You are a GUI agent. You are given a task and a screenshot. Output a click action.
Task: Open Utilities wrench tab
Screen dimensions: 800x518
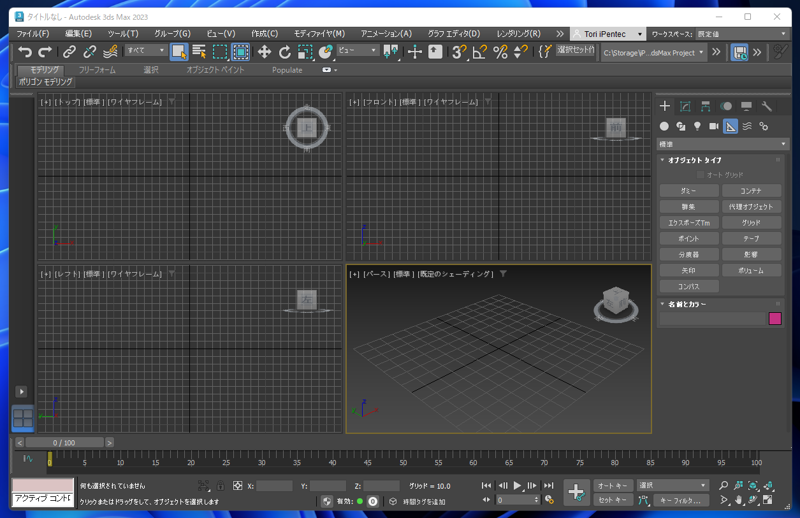pyautogui.click(x=766, y=106)
